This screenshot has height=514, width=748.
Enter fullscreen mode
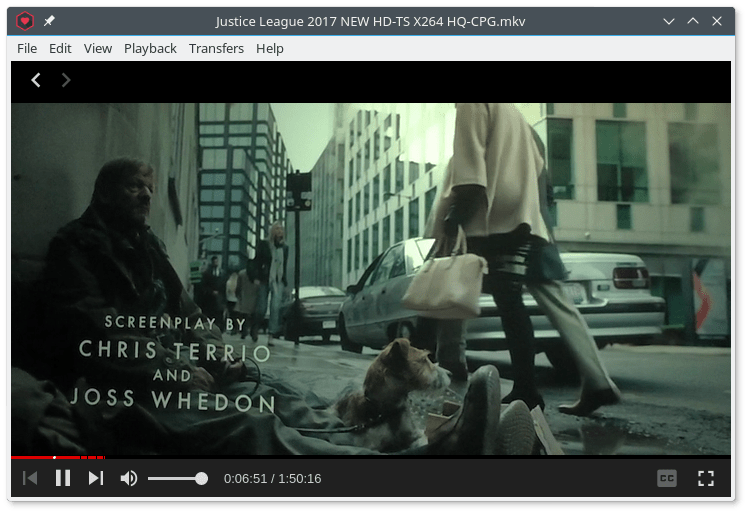click(x=706, y=478)
